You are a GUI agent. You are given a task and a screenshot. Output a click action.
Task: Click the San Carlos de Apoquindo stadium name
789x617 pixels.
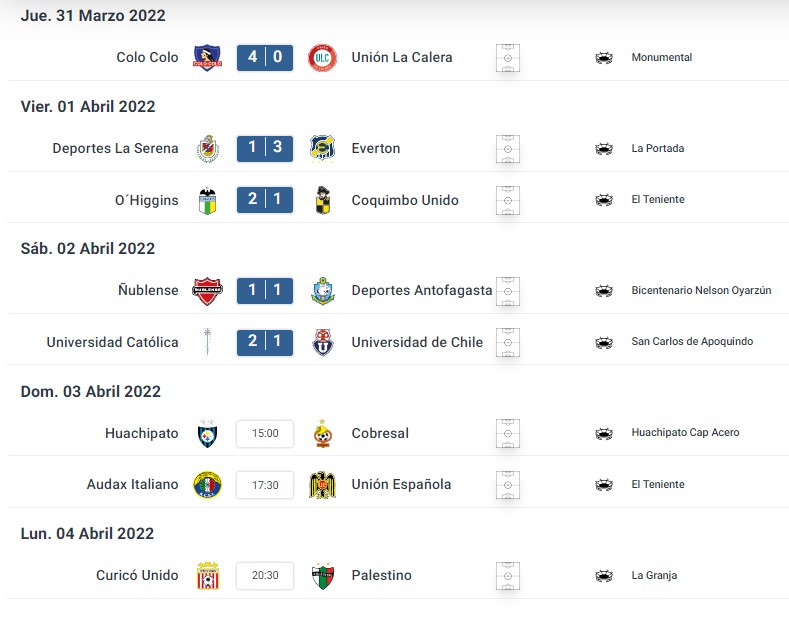(x=692, y=341)
